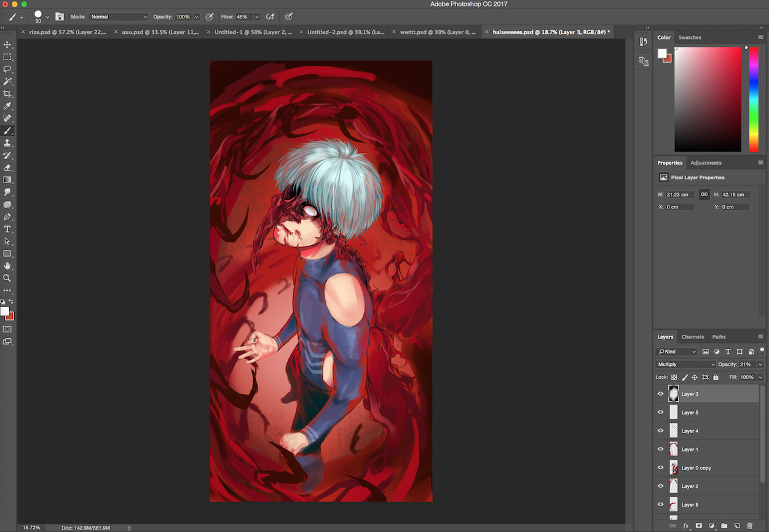Select the Pen tool

7,217
